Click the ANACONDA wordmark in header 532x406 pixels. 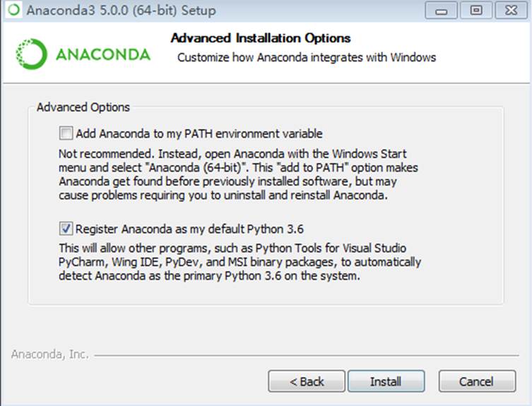[x=103, y=54]
